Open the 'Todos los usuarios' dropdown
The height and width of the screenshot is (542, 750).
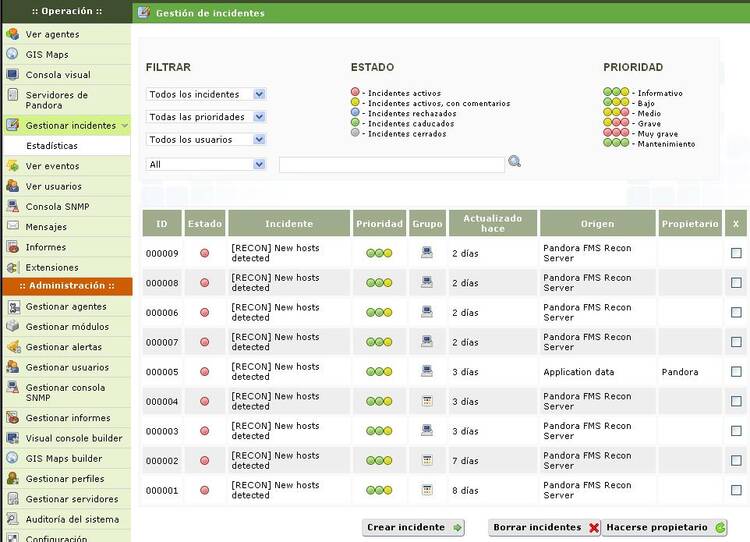coord(206,140)
